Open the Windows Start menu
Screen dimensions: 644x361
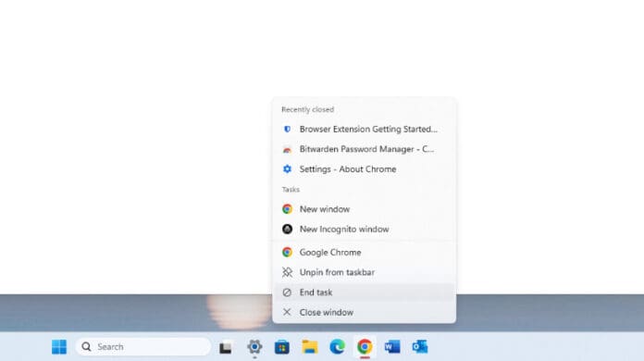click(x=59, y=346)
